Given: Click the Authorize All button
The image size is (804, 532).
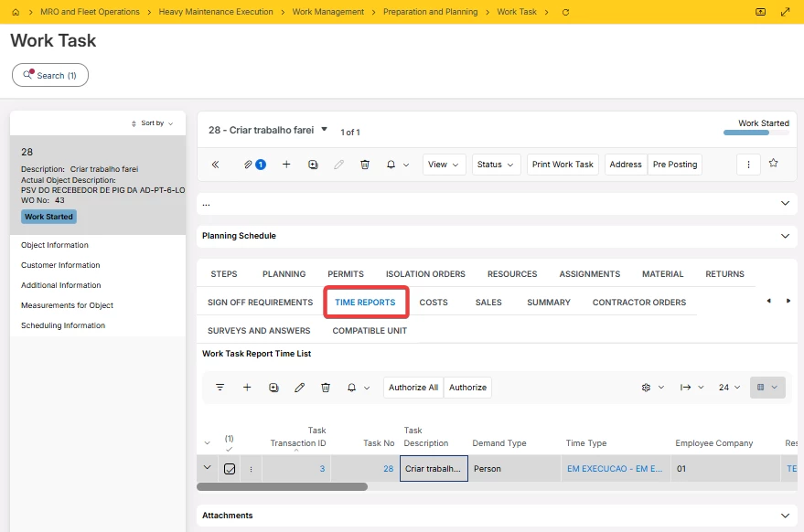Looking at the screenshot, I should click(413, 388).
